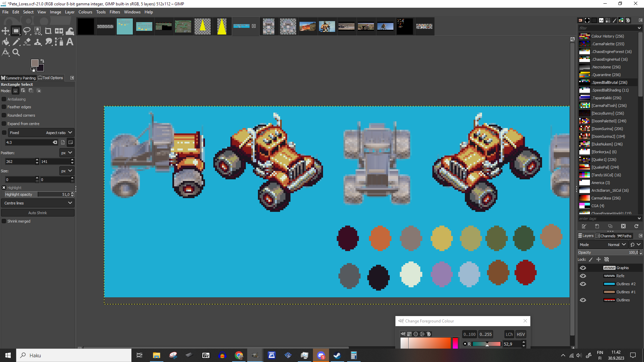This screenshot has height=362, width=644.
Task: Swap foreground and background colours arrow
Action: coord(42,61)
